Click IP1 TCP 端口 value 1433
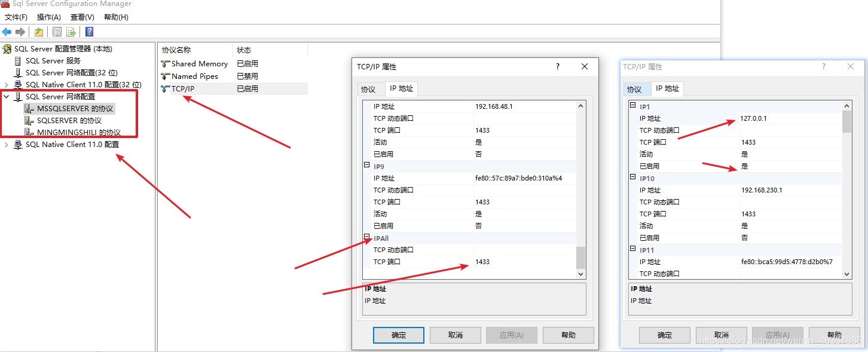Viewport: 868px width, 352px height. (748, 142)
